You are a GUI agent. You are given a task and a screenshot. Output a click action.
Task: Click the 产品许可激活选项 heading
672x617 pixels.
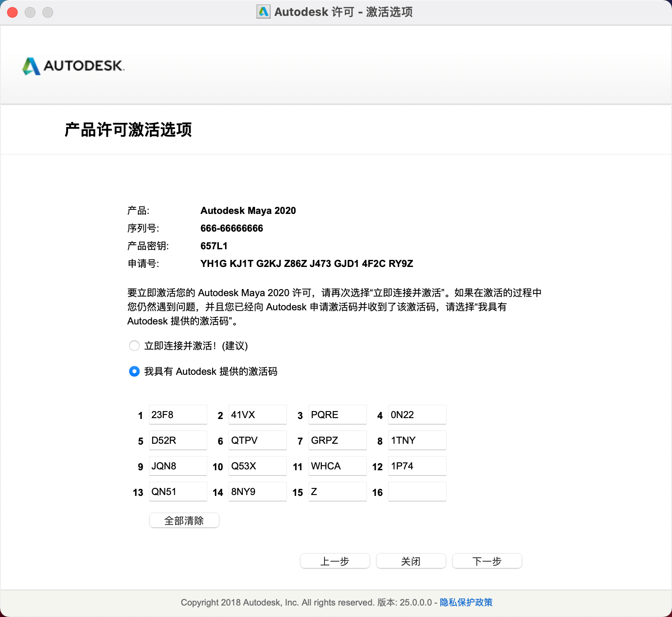click(x=128, y=129)
